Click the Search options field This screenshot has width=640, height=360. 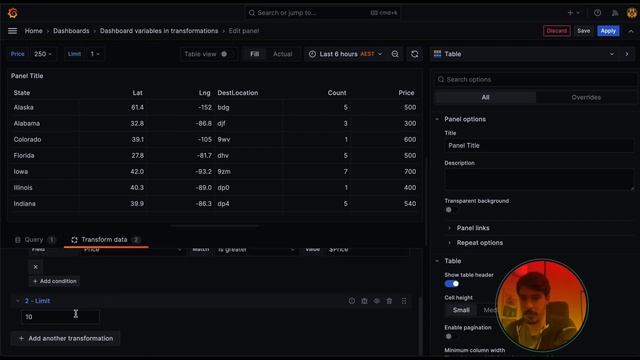coord(535,80)
